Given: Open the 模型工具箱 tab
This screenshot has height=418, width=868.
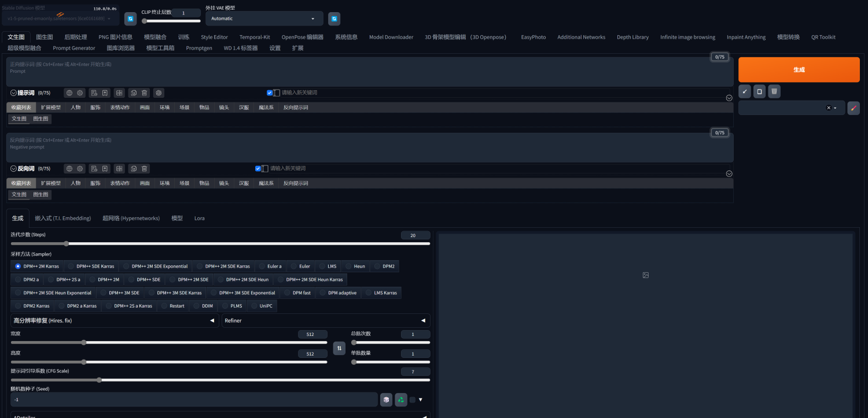Looking at the screenshot, I should click(160, 48).
